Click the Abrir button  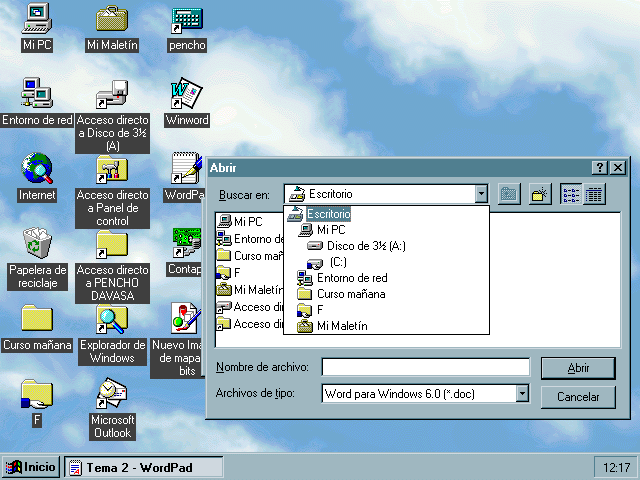coord(578,368)
